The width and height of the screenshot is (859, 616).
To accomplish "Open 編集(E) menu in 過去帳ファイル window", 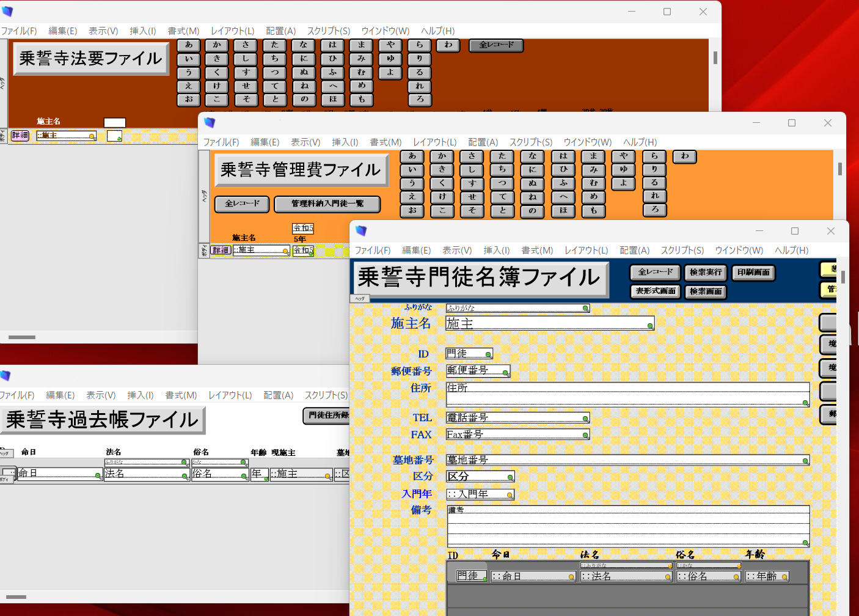I will [60, 395].
